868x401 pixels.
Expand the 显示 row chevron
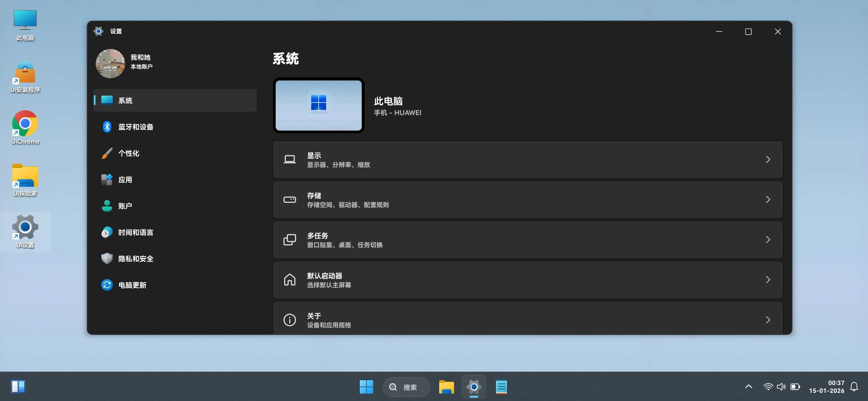click(768, 160)
